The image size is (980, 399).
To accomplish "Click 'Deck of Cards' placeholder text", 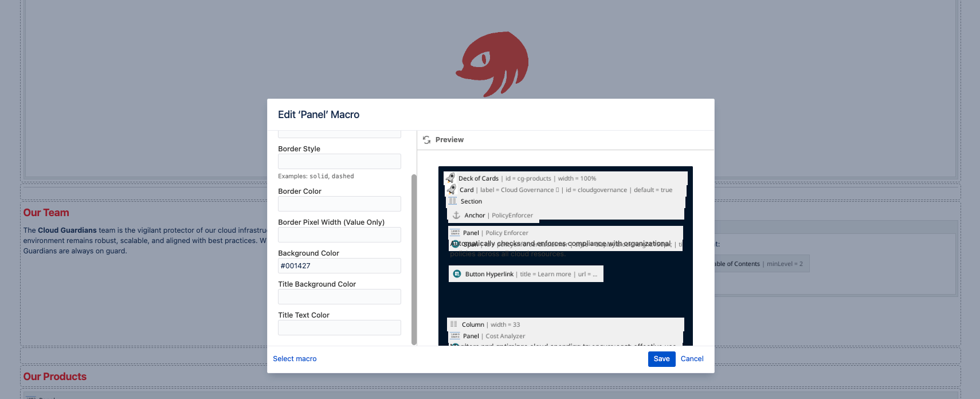I will 479,178.
